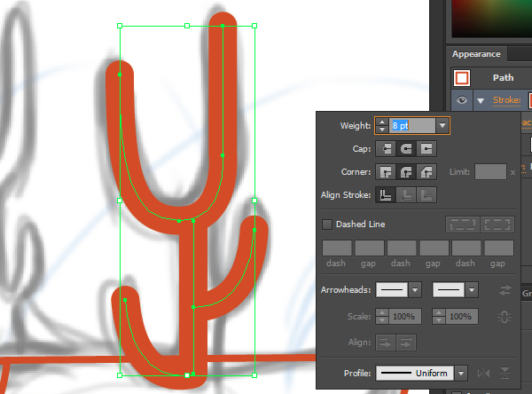Click the third gap field
The height and width of the screenshot is (394, 532).
pos(498,248)
